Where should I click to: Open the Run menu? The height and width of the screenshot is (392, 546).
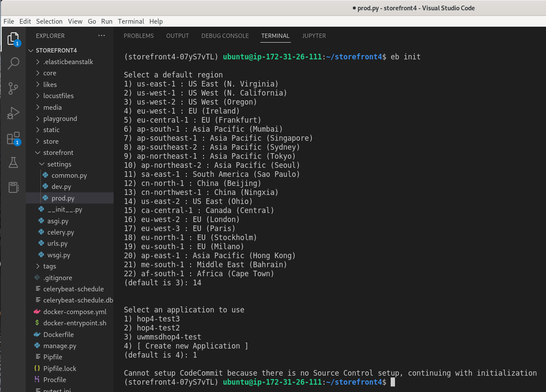pyautogui.click(x=106, y=21)
